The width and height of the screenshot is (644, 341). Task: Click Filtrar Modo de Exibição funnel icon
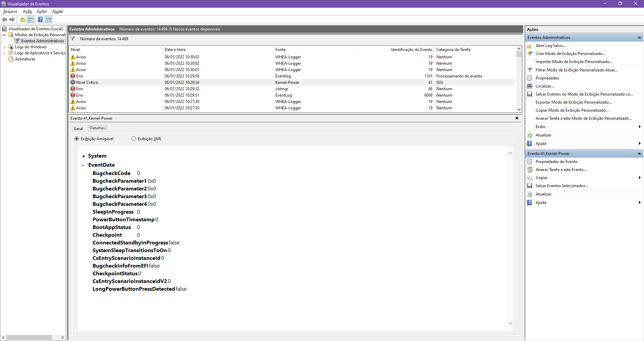pos(530,70)
